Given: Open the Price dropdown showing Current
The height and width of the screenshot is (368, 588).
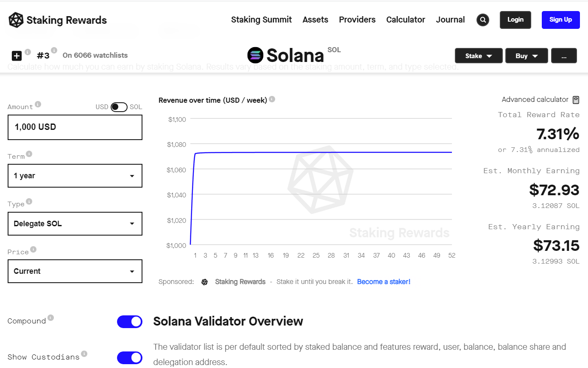Looking at the screenshot, I should [75, 271].
